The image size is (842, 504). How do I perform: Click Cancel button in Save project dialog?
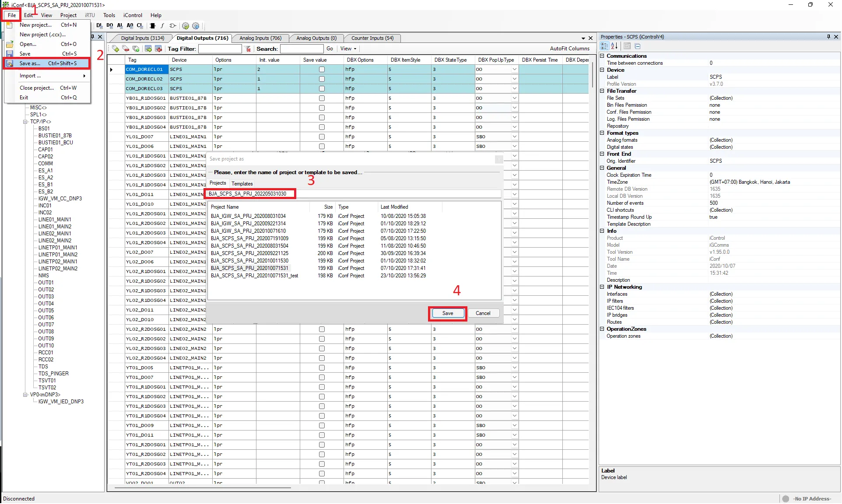483,313
